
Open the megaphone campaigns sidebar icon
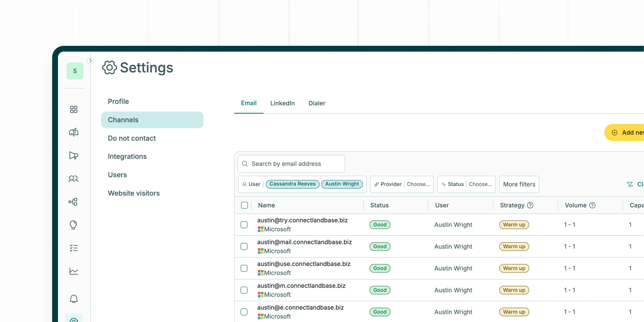click(74, 156)
